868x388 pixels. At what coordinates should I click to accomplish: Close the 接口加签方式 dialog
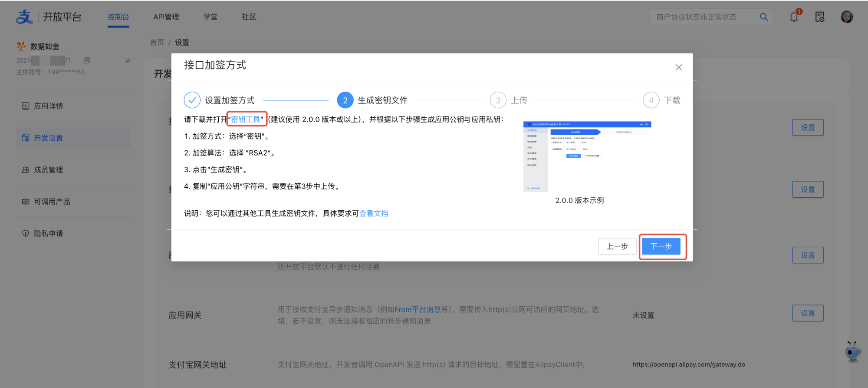(x=679, y=67)
